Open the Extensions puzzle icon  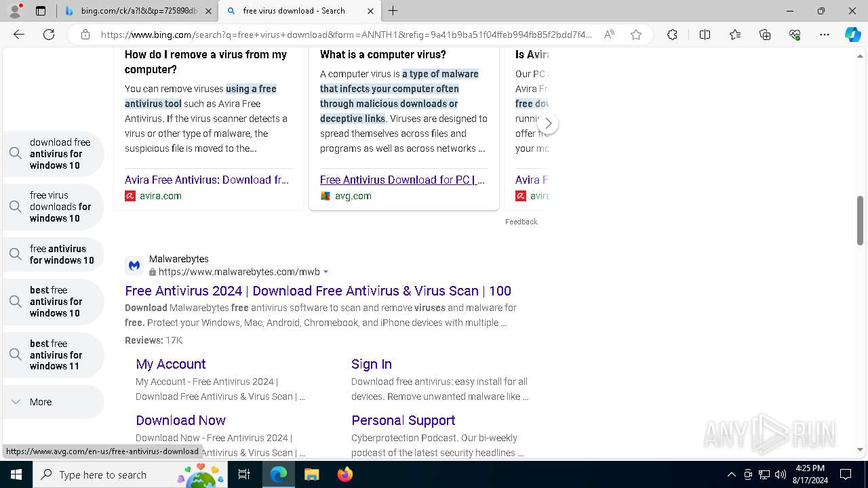click(672, 35)
